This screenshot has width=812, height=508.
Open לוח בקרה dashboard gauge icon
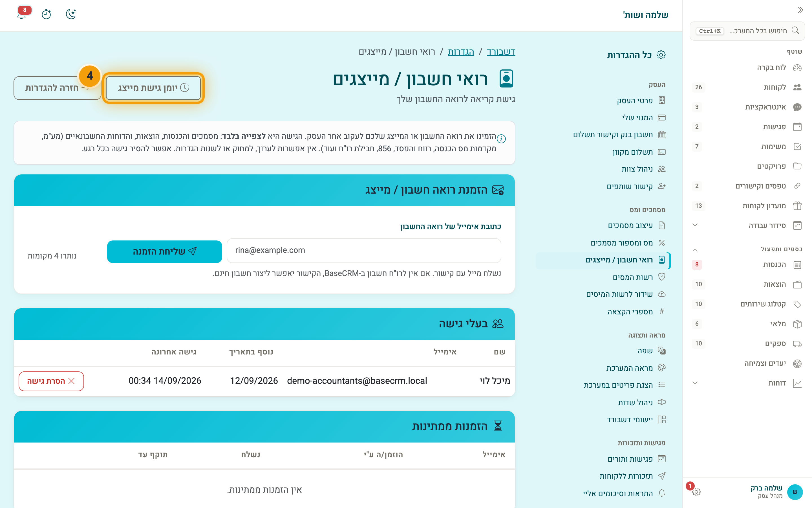[797, 67]
